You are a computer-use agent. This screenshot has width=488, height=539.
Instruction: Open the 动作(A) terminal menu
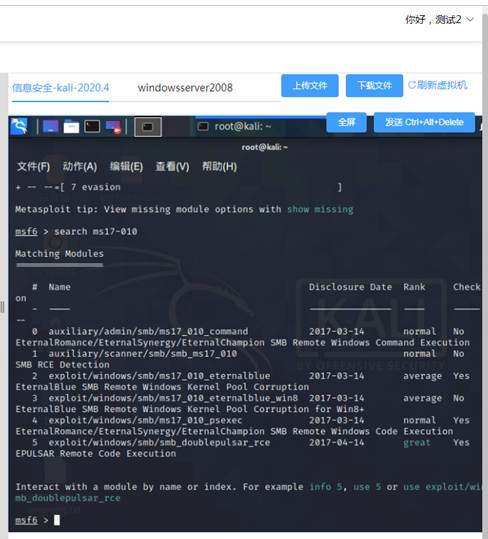tap(80, 167)
